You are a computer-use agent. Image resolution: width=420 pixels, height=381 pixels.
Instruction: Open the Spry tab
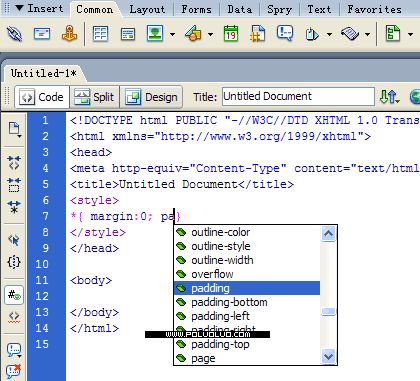point(279,9)
